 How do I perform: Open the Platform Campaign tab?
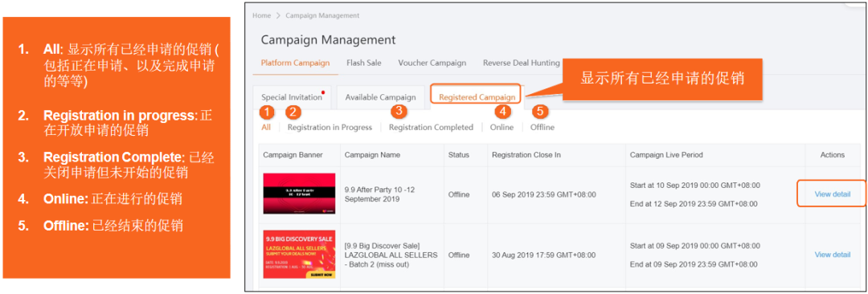click(x=295, y=63)
